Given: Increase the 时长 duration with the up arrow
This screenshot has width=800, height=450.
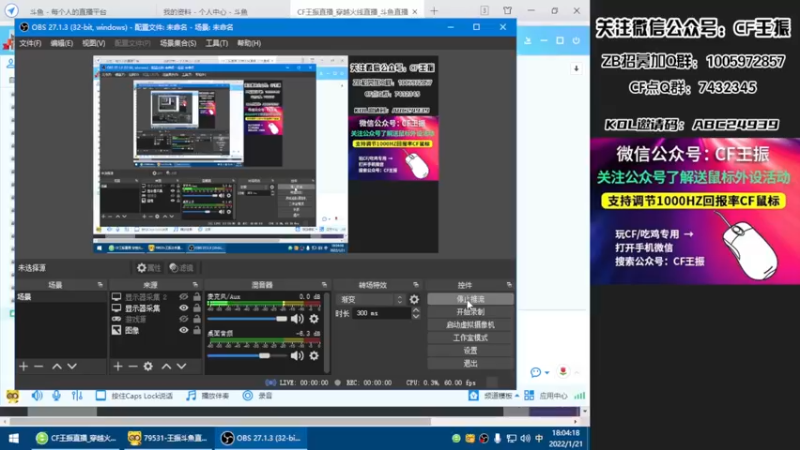Looking at the screenshot, I should 416,310.
